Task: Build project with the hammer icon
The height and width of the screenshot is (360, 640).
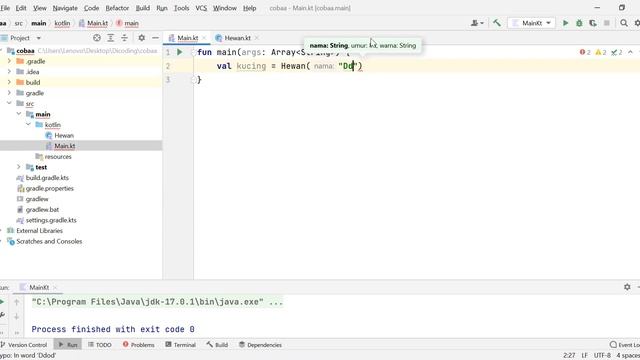Action: click(497, 23)
